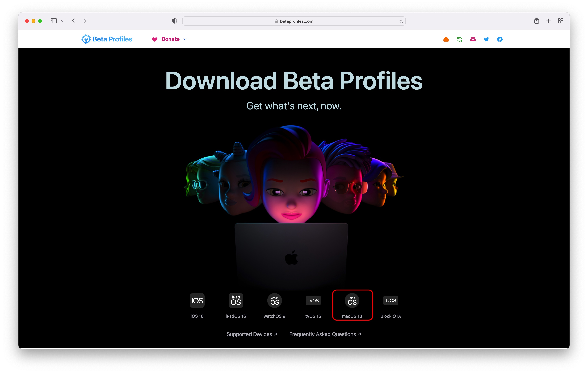588x373 pixels.
Task: Click the Beta Profiles logo
Action: coord(107,39)
